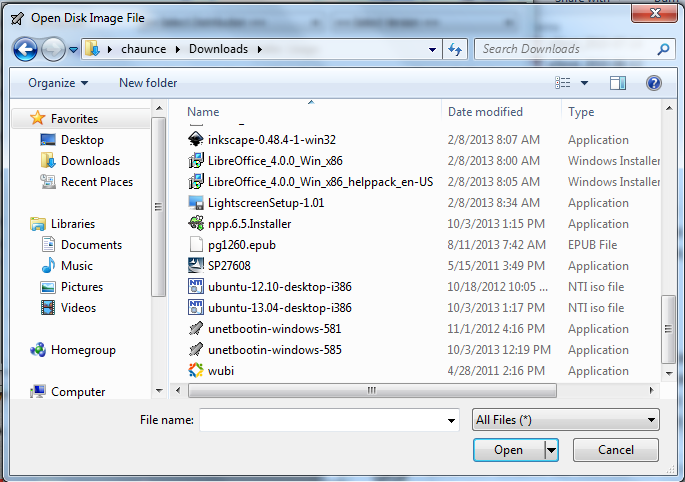This screenshot has width=685, height=482.
Task: Click the blue Help icon
Action: pyautogui.click(x=654, y=83)
